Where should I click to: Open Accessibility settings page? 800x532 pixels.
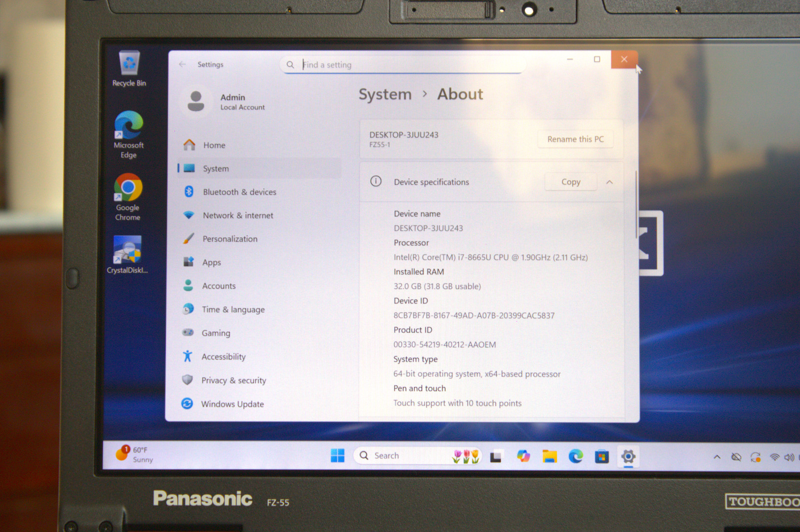259,357
